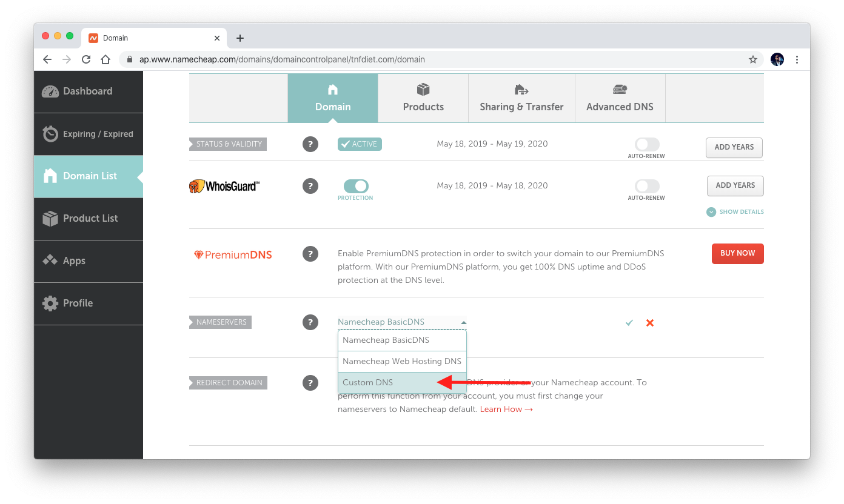This screenshot has width=844, height=504.
Task: Open the Sharing & Transfer tab
Action: coord(521,98)
